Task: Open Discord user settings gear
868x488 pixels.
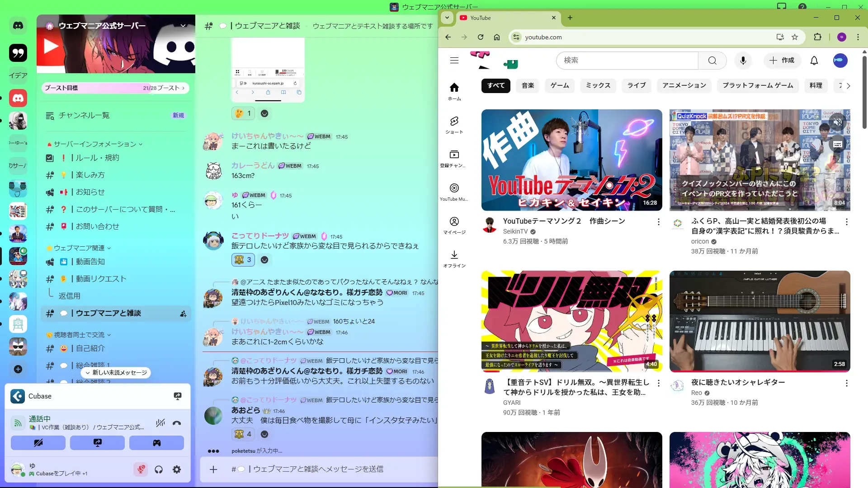Action: [x=177, y=469]
